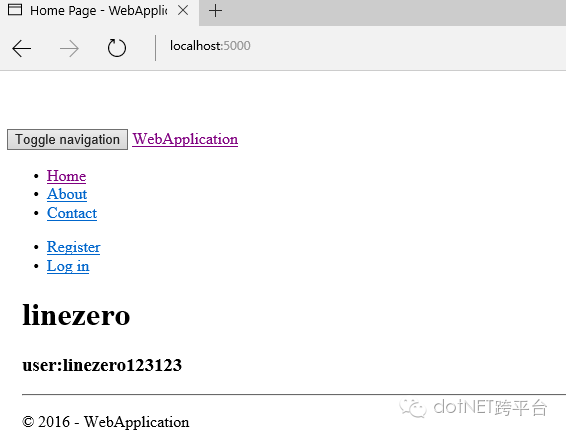Select the Home Page - WebApplication tab
The image size is (566, 435).
tap(99, 11)
